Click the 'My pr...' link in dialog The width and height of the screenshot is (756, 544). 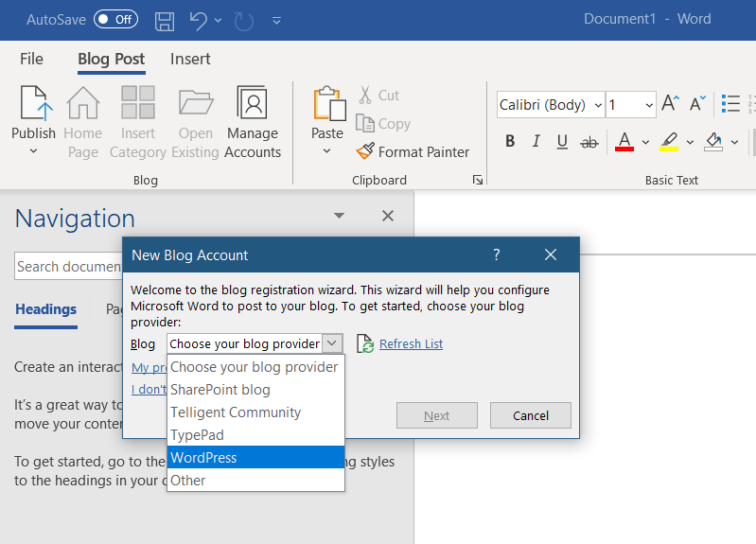[149, 368]
